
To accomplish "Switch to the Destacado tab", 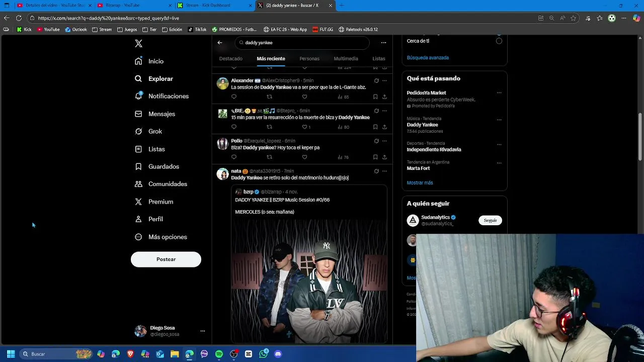I will (231, 59).
